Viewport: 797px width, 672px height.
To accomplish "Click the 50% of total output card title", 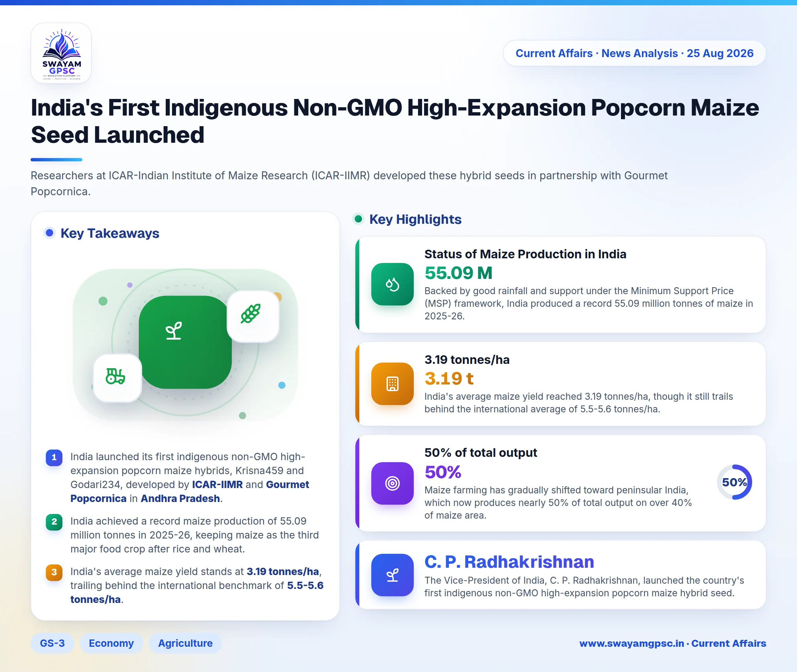I will tap(481, 452).
